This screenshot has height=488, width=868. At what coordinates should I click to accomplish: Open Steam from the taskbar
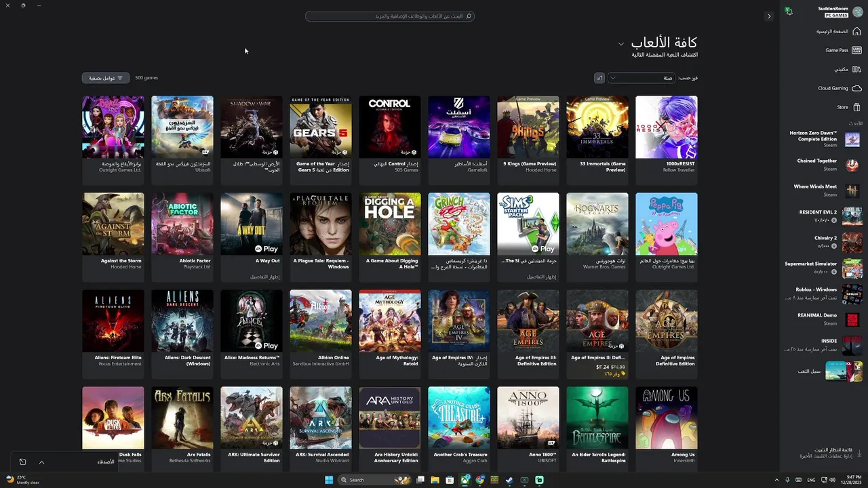coord(509,480)
